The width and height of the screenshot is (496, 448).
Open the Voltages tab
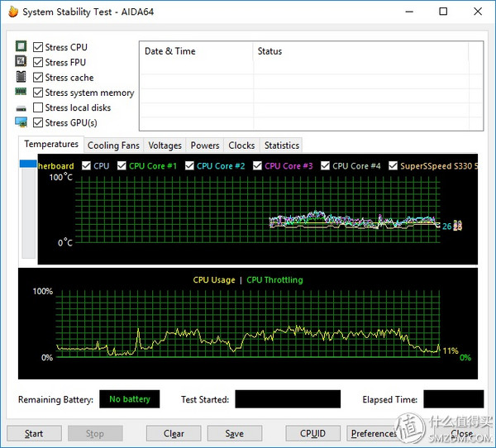point(165,145)
